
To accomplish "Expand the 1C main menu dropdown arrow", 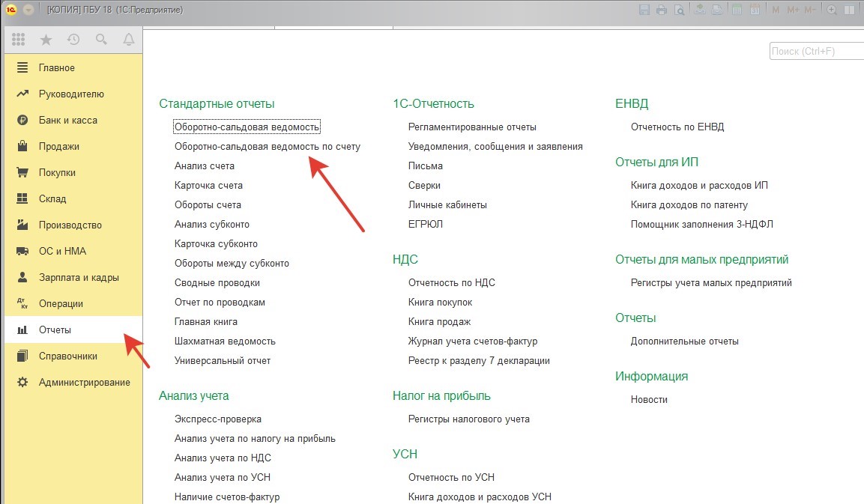I will [28, 10].
